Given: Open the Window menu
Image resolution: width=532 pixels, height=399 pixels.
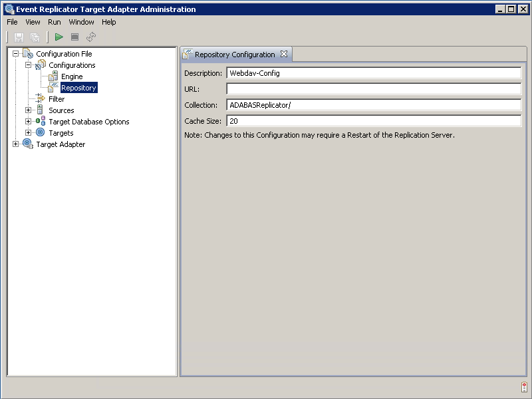Looking at the screenshot, I should pos(81,22).
